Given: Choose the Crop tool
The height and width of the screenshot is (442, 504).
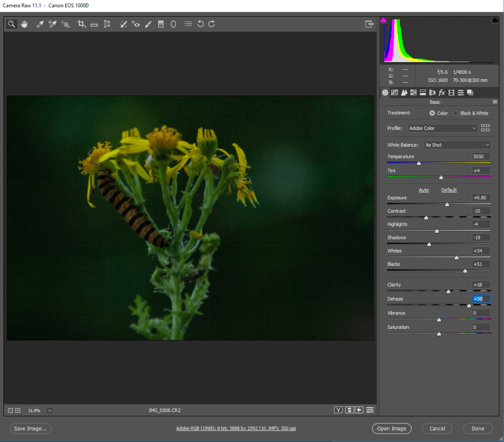Looking at the screenshot, I should (x=81, y=24).
